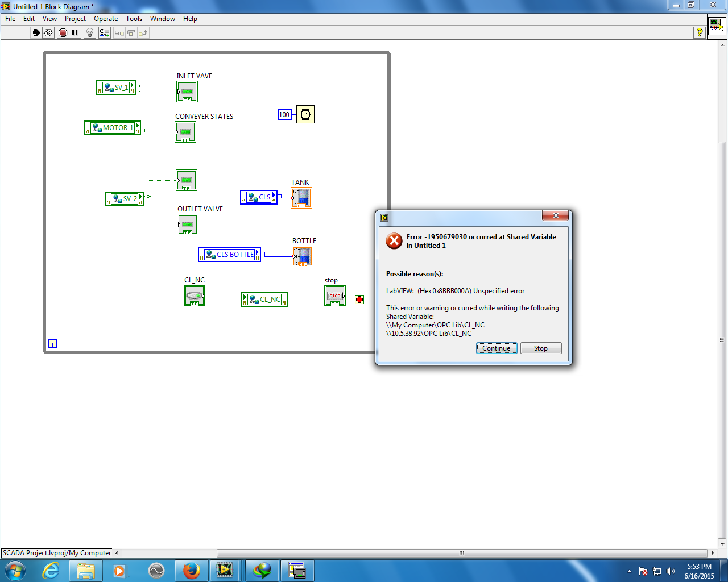Select the unlabeled boolean indicator above OUTLET VALVE
This screenshot has width=728, height=582.
pos(187,180)
